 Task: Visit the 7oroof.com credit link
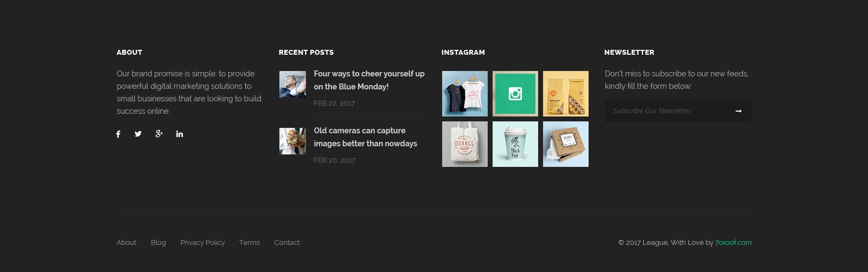pyautogui.click(x=733, y=243)
